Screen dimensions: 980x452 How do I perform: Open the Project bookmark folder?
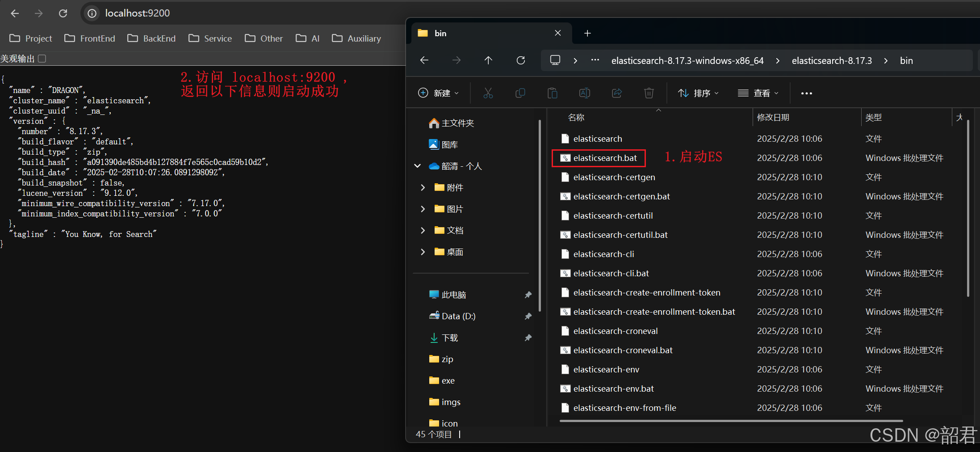coord(31,38)
